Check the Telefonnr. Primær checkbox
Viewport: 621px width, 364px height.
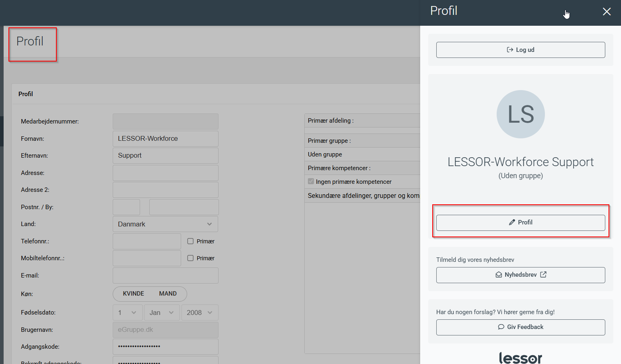(190, 241)
